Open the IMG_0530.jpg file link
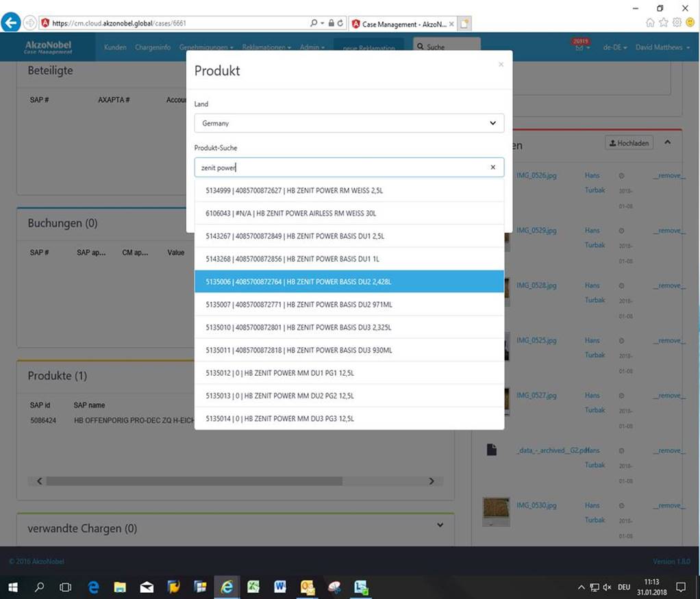This screenshot has height=599, width=700. click(x=536, y=505)
